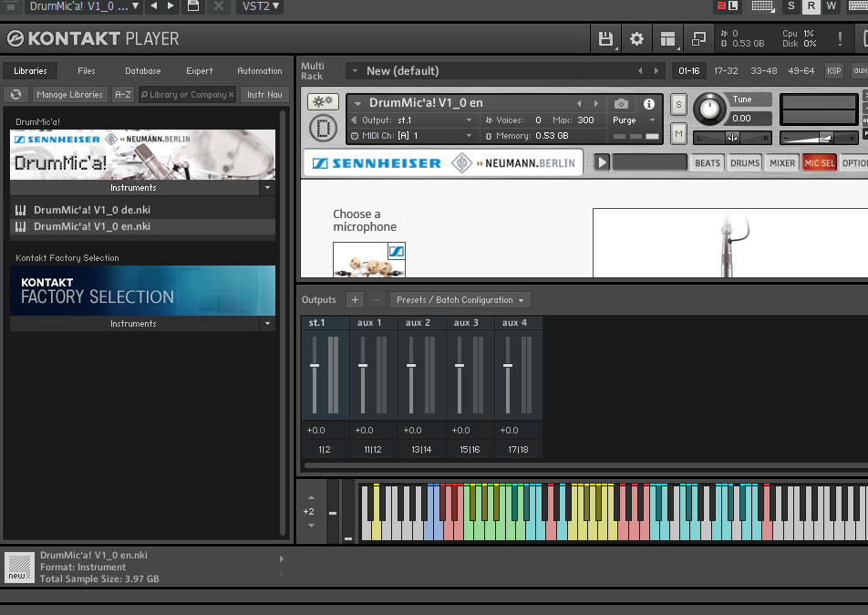Open the workspace layout panel icon
This screenshot has width=868, height=615.
[x=668, y=38]
